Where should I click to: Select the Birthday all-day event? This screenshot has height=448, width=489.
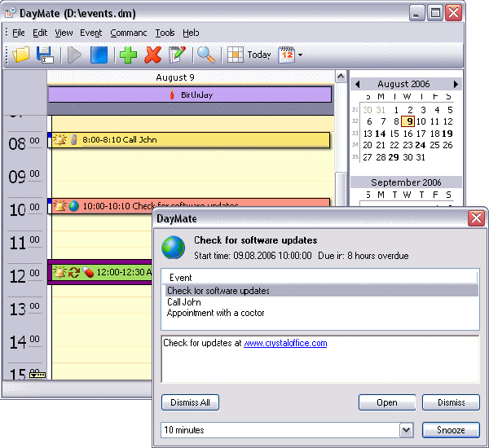[x=190, y=94]
